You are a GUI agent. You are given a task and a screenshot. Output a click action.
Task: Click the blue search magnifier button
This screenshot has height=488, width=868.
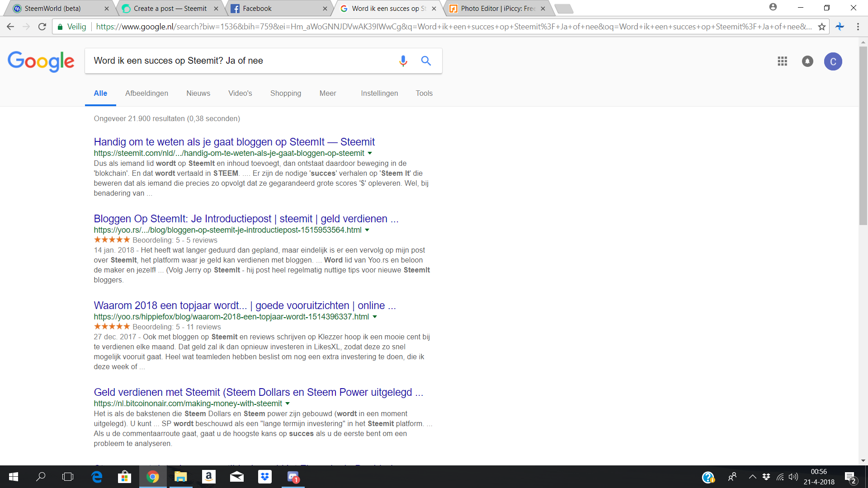[x=426, y=61]
